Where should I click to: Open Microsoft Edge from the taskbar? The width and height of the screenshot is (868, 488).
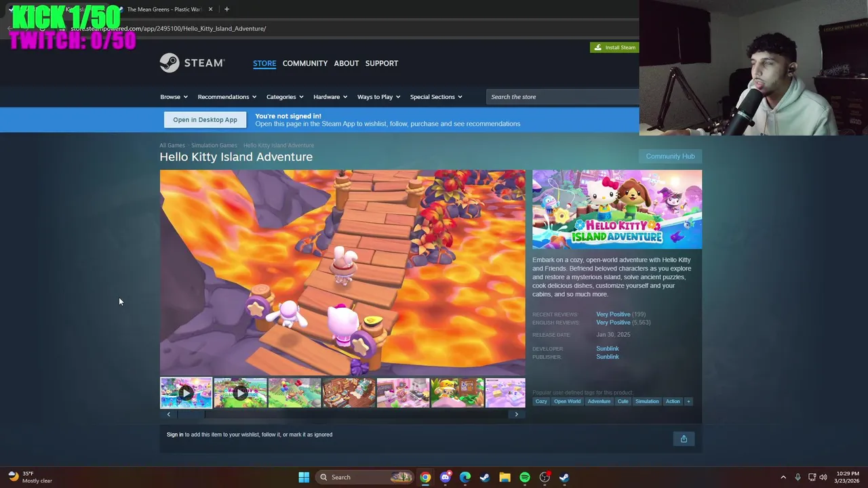(465, 477)
